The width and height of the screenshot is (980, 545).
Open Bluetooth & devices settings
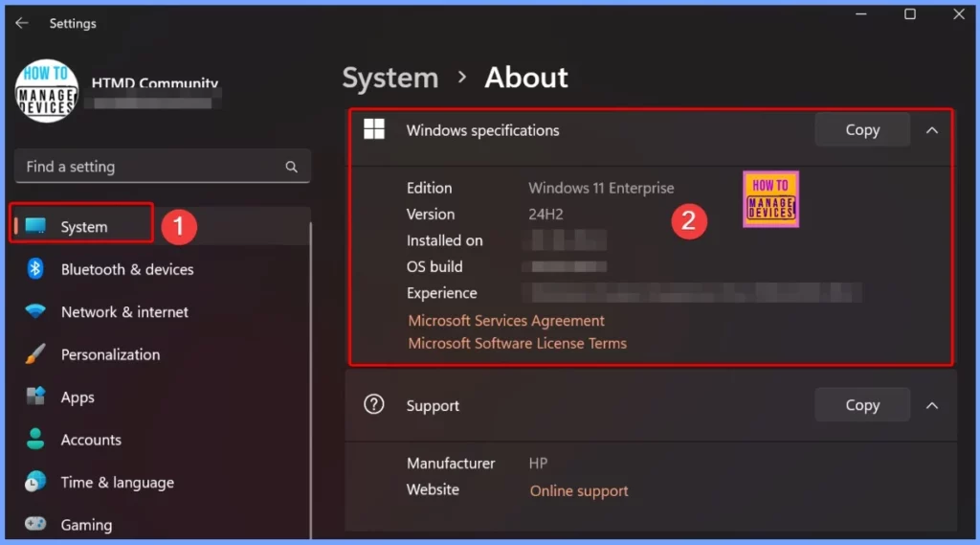(127, 270)
